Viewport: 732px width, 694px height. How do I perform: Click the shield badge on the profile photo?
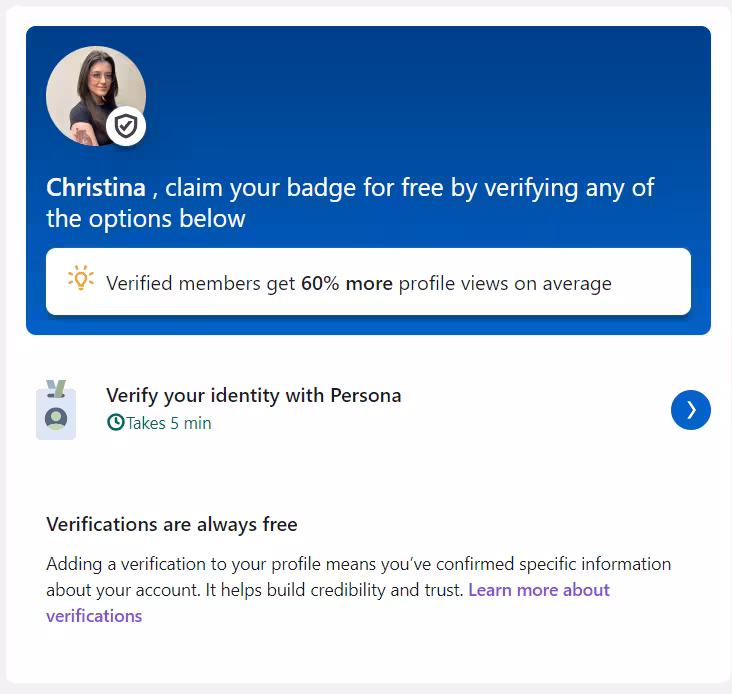(126, 126)
